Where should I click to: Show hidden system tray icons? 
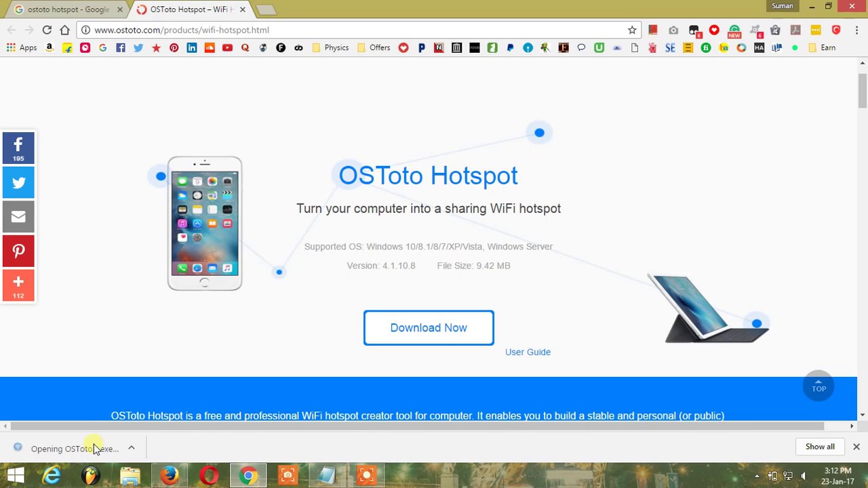(757, 476)
